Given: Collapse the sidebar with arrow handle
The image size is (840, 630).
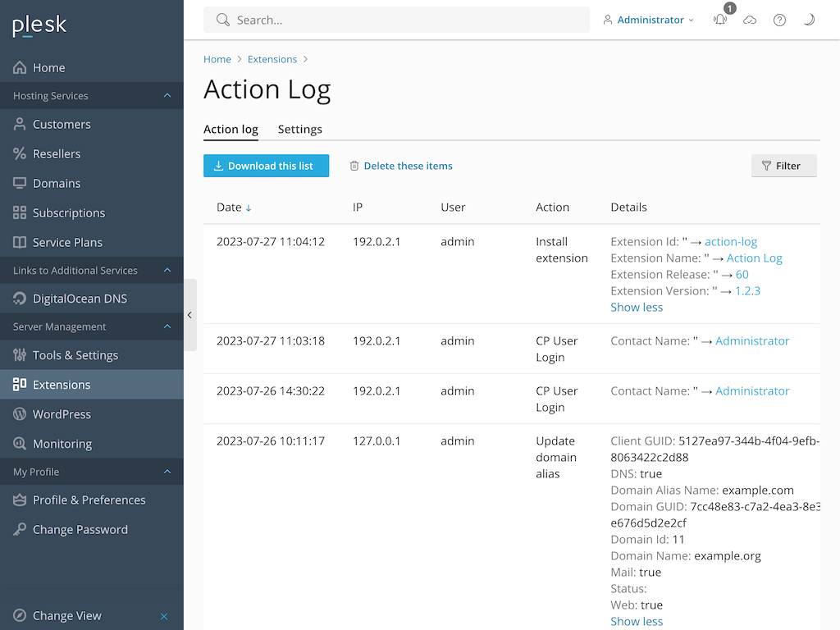Looking at the screenshot, I should (189, 315).
